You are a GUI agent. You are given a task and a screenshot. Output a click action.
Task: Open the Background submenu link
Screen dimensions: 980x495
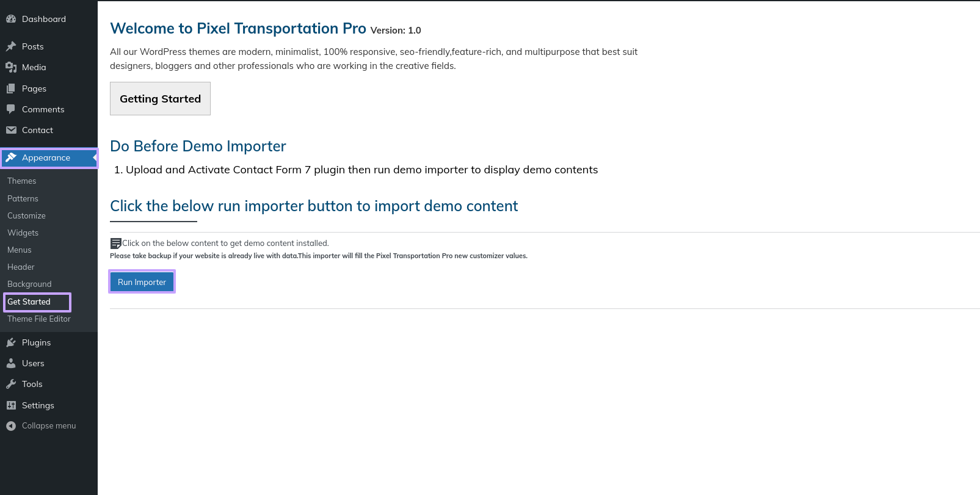[x=29, y=284]
